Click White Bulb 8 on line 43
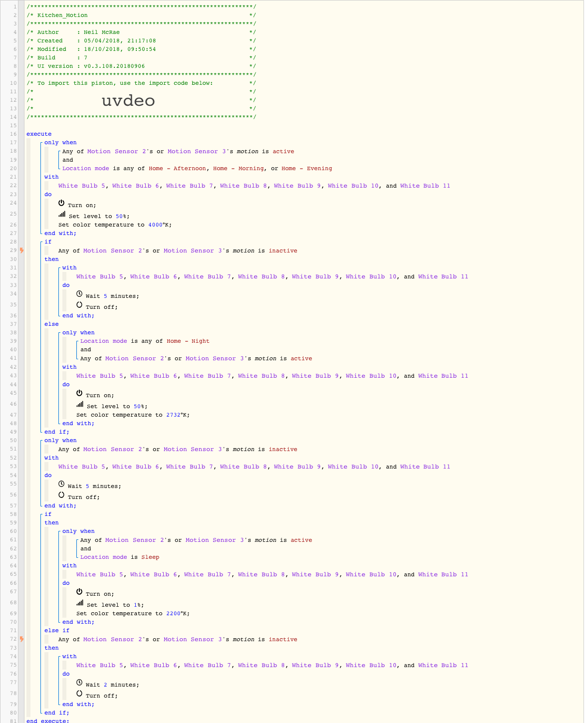This screenshot has height=723, width=588. (x=262, y=376)
